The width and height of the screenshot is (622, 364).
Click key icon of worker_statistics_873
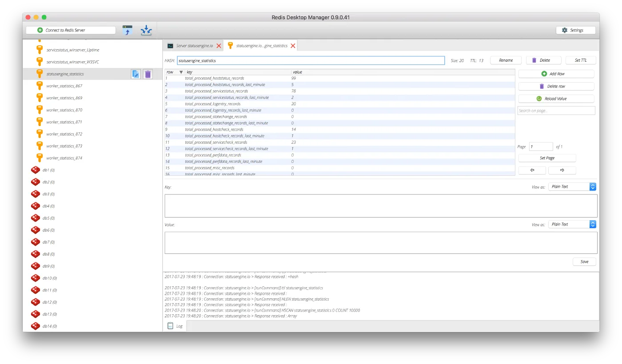click(40, 146)
